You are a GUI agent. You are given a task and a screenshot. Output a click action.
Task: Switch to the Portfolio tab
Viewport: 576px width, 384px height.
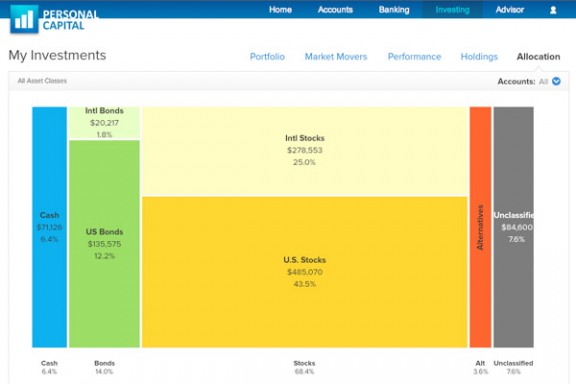(267, 57)
